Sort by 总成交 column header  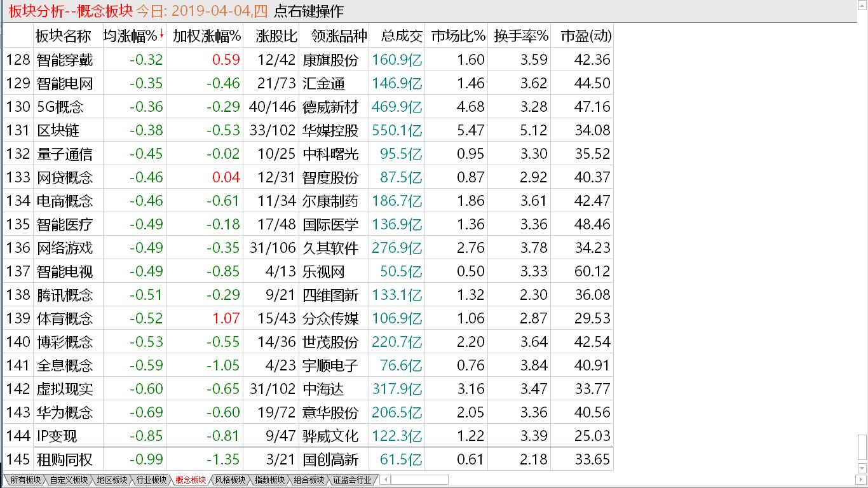coord(402,36)
